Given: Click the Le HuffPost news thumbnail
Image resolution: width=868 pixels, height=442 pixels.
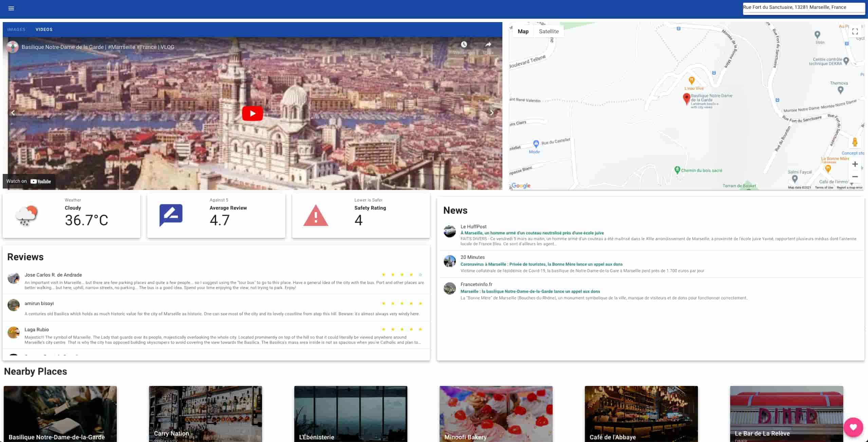Looking at the screenshot, I should (x=449, y=231).
